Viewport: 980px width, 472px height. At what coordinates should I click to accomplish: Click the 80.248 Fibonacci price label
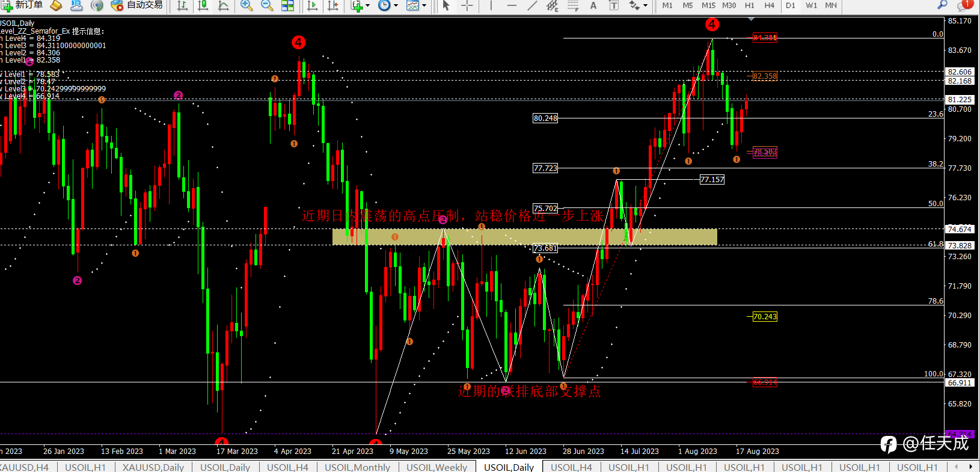[545, 118]
